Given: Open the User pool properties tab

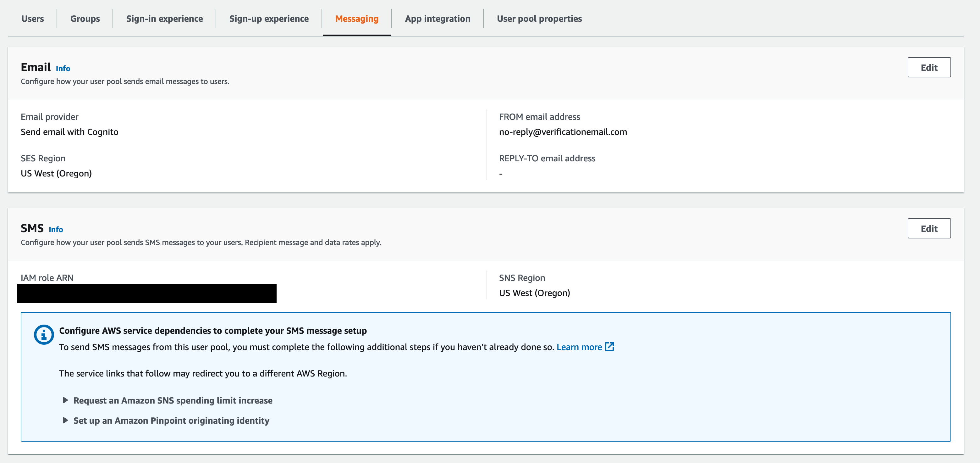Looking at the screenshot, I should click(539, 18).
